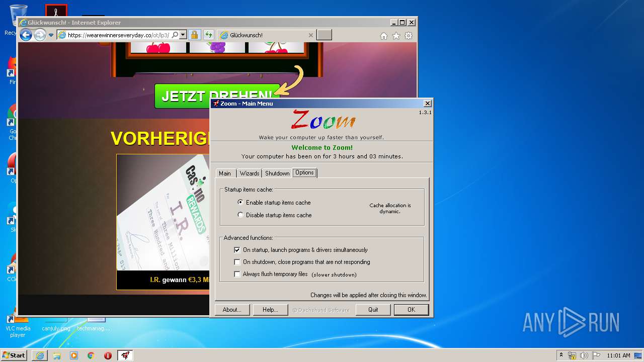
Task: Open Opera browser from taskbar
Action: tap(108, 355)
